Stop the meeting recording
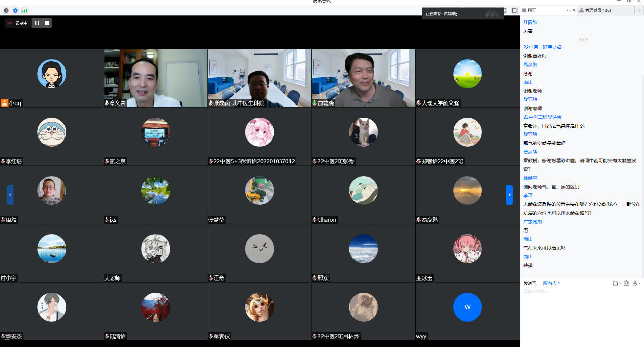644x347 pixels. pyautogui.click(x=47, y=23)
